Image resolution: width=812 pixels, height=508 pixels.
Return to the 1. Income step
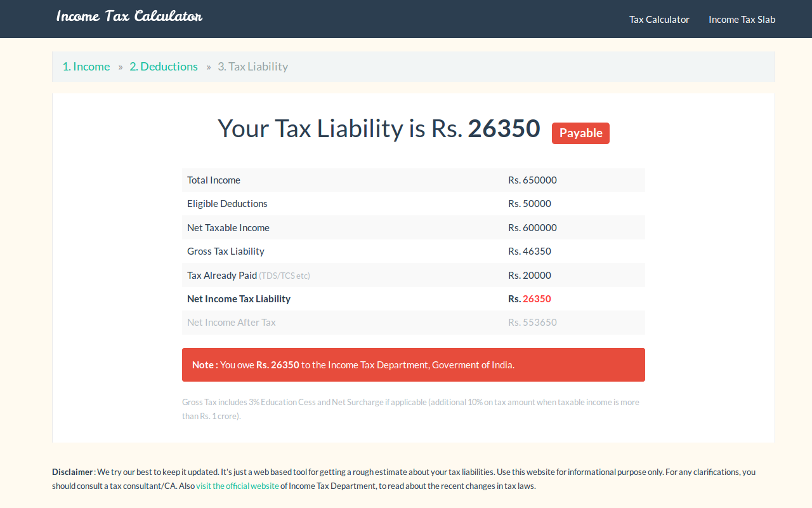click(86, 67)
